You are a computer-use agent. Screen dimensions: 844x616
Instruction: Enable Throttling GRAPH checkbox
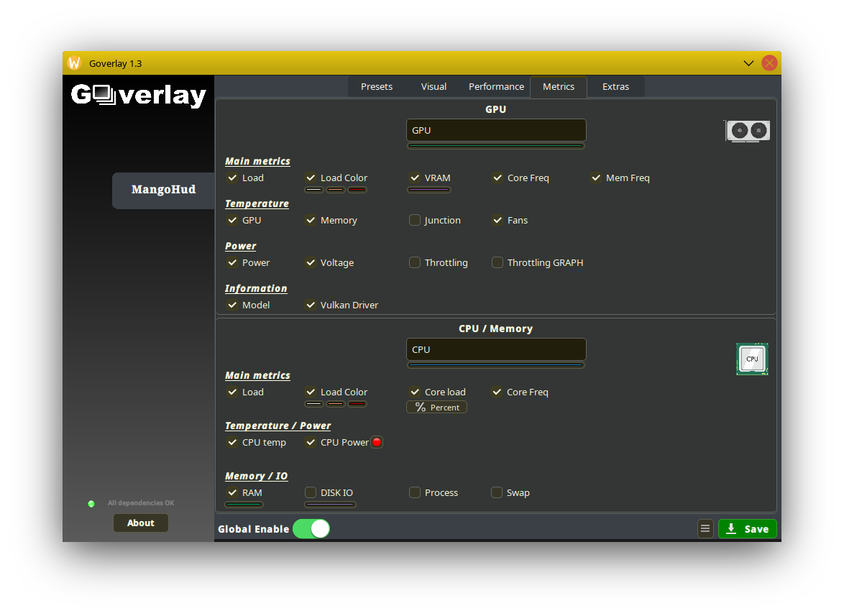point(497,262)
